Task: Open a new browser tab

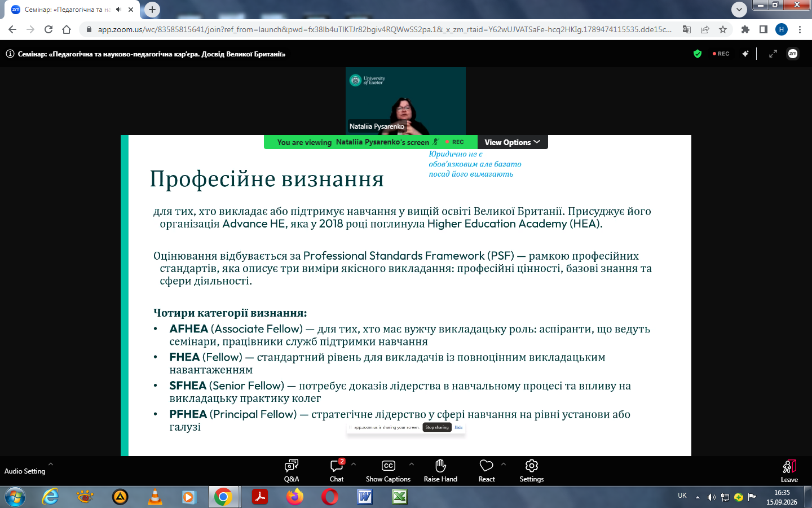Action: [x=152, y=9]
